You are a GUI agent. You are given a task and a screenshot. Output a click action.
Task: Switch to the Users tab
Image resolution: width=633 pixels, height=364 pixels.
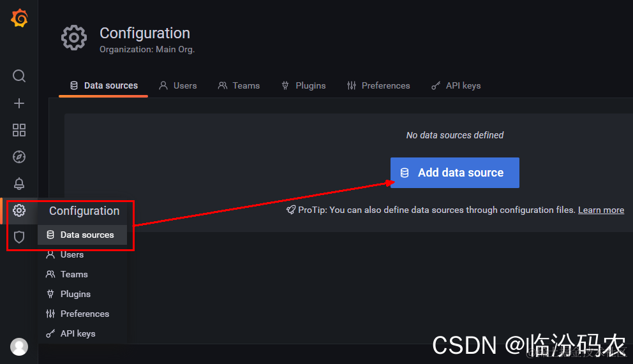(177, 85)
